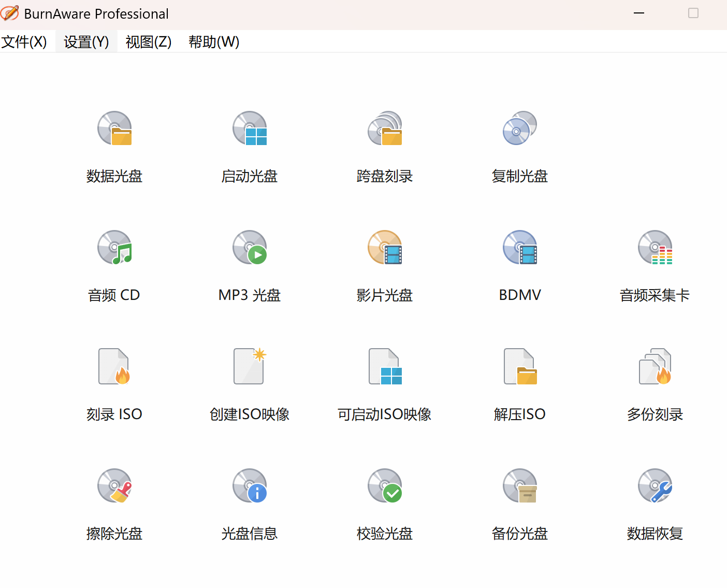Viewport: 727px width, 588px height.
Task: Open the 创建ISO映像 new image icon
Action: (250, 366)
